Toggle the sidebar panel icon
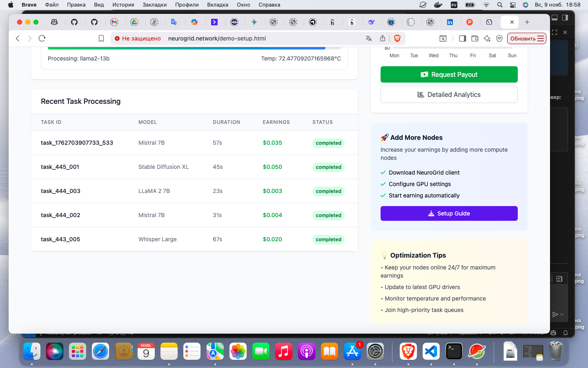The image size is (588, 368). 463,38
